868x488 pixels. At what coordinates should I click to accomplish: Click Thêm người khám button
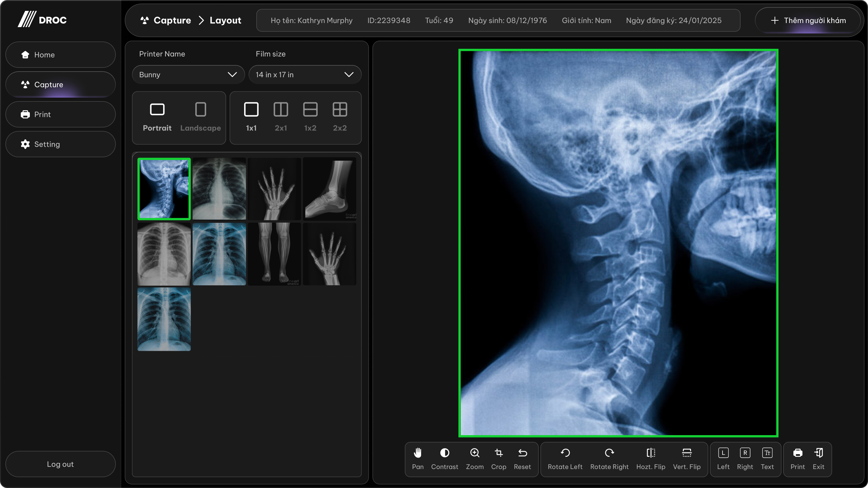coord(808,20)
